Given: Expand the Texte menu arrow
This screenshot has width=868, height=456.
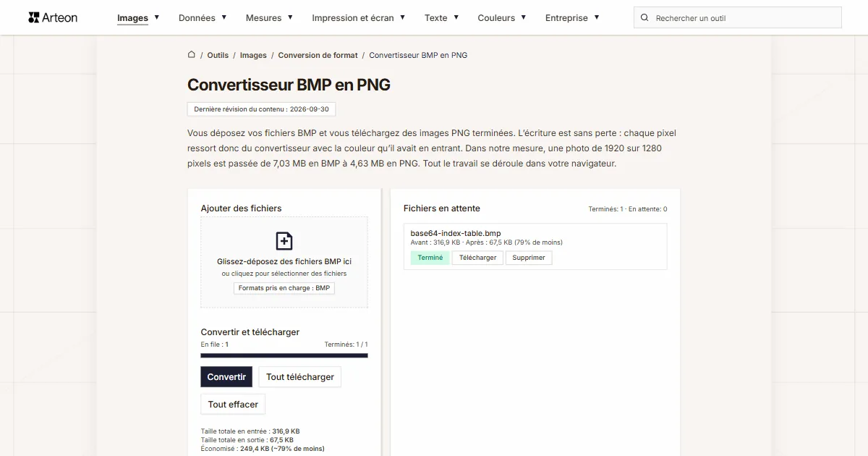Looking at the screenshot, I should coord(456,17).
